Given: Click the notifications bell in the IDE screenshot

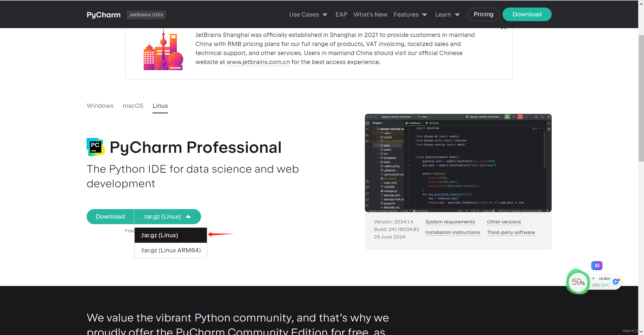Looking at the screenshot, I should tap(549, 123).
